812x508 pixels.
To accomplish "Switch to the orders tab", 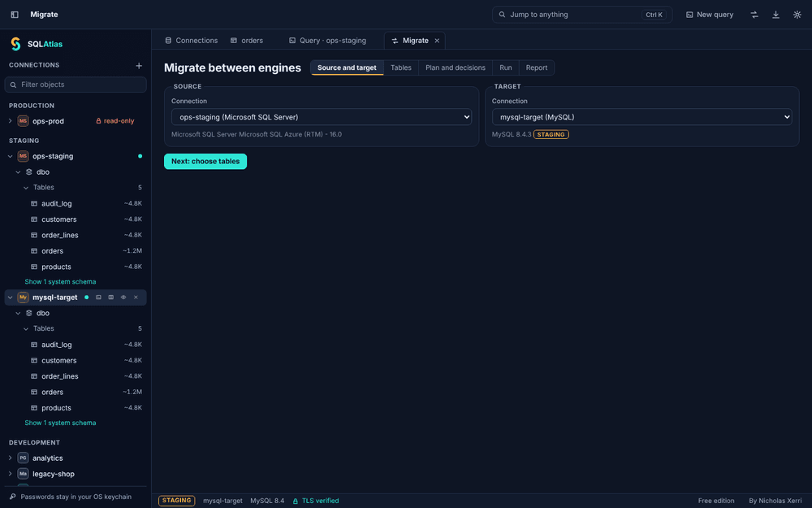I will click(x=247, y=41).
